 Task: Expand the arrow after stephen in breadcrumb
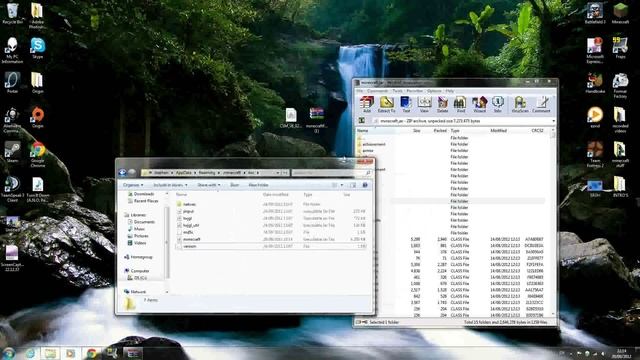[172, 173]
